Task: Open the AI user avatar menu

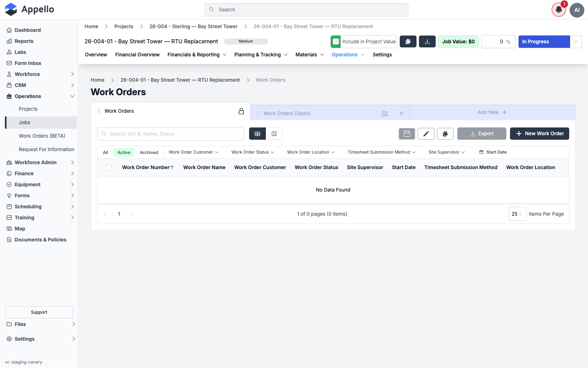Action: pyautogui.click(x=577, y=10)
